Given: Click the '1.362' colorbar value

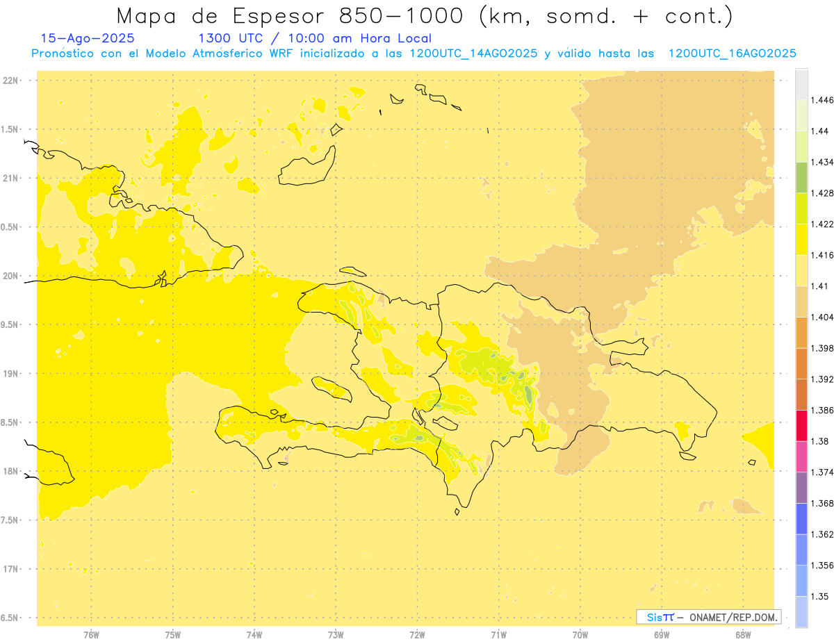Looking at the screenshot, I should [x=823, y=534].
